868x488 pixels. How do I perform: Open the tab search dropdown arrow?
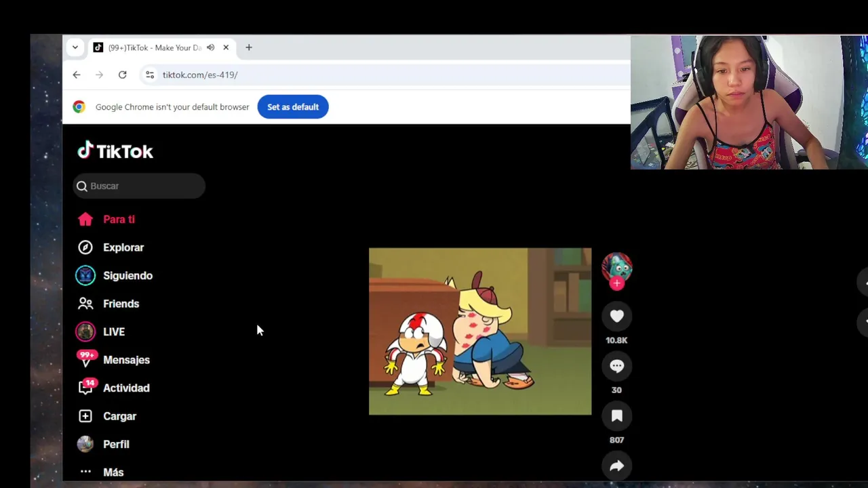click(75, 47)
